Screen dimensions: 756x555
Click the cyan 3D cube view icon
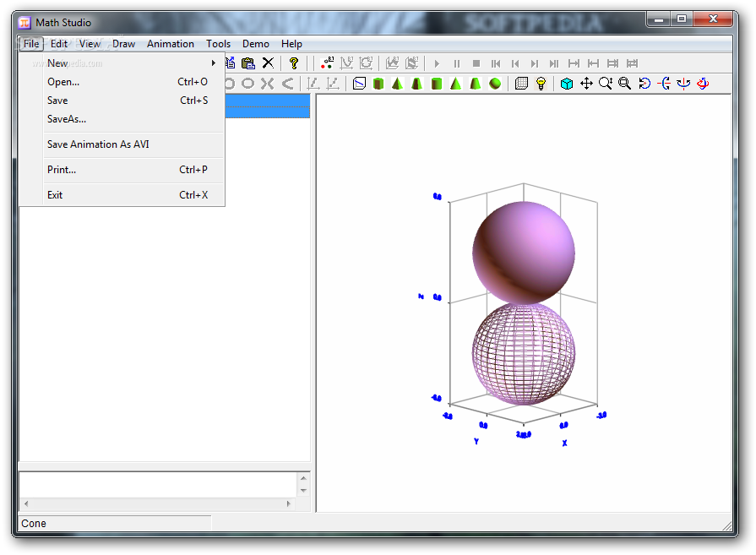[567, 84]
